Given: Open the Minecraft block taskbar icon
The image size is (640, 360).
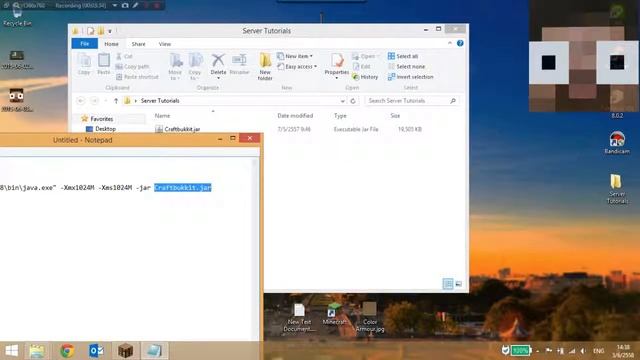Looking at the screenshot, I should (126, 351).
